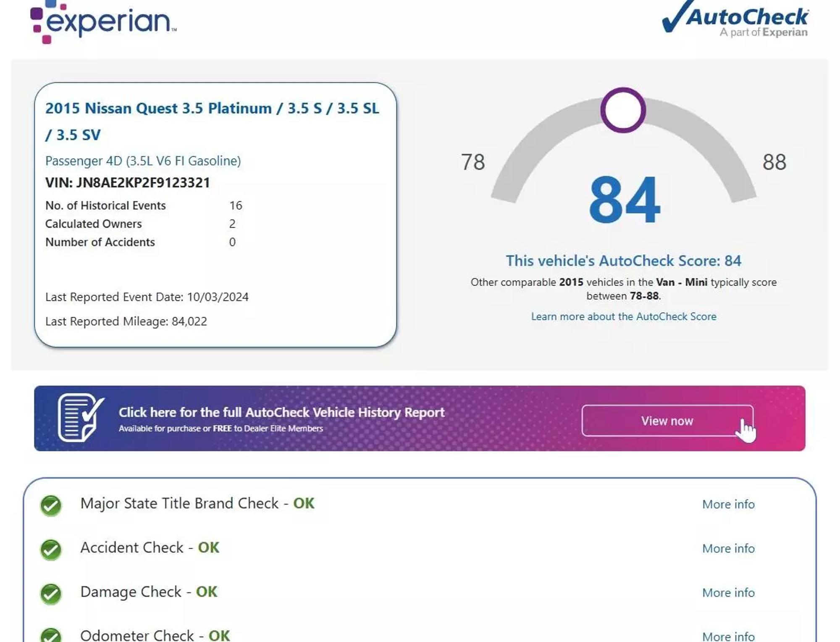
Task: Click the 2015 Nissan Quest vehicle title
Action: pyautogui.click(x=212, y=121)
